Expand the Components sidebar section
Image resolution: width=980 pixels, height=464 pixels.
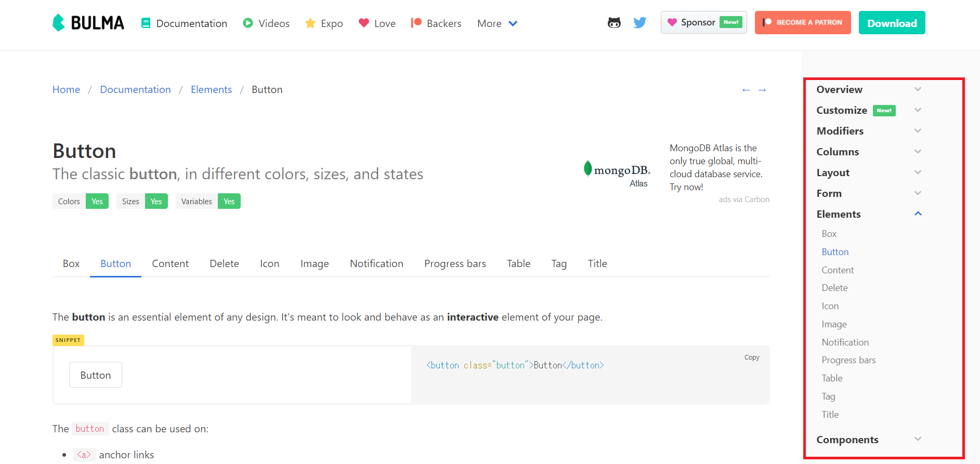coord(868,440)
